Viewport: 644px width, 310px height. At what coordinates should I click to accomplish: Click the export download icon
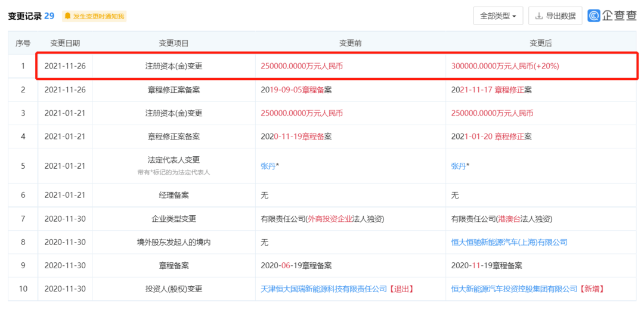[538, 16]
